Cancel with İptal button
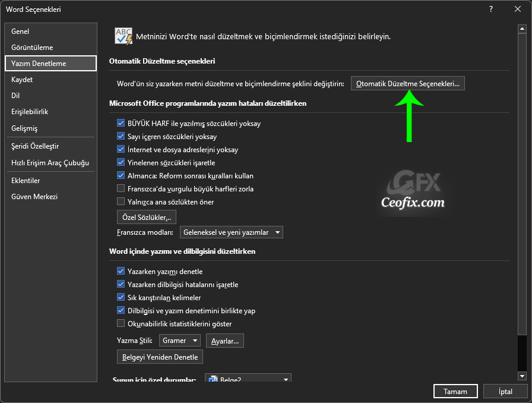The width and height of the screenshot is (532, 403). click(505, 392)
